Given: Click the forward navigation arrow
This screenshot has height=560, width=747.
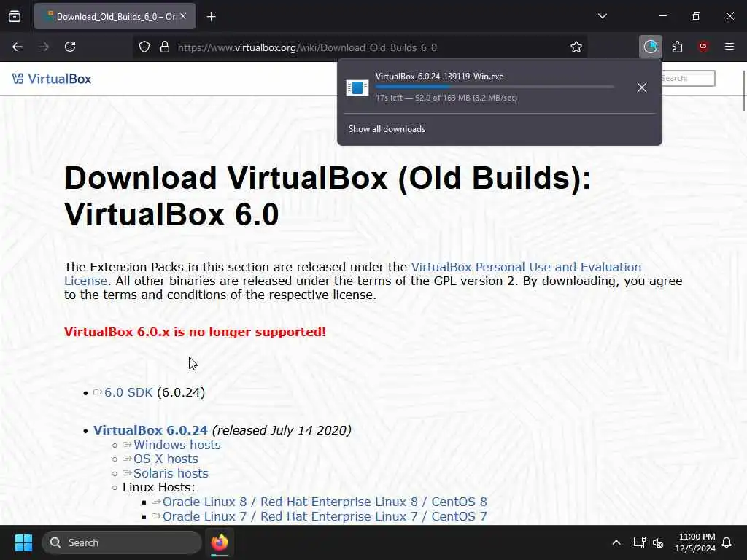Looking at the screenshot, I should (x=44, y=47).
